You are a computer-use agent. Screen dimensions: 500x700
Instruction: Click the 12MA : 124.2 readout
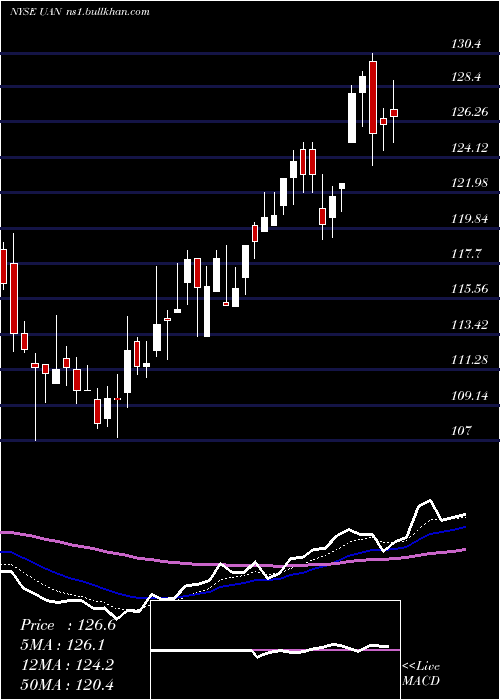click(x=67, y=665)
